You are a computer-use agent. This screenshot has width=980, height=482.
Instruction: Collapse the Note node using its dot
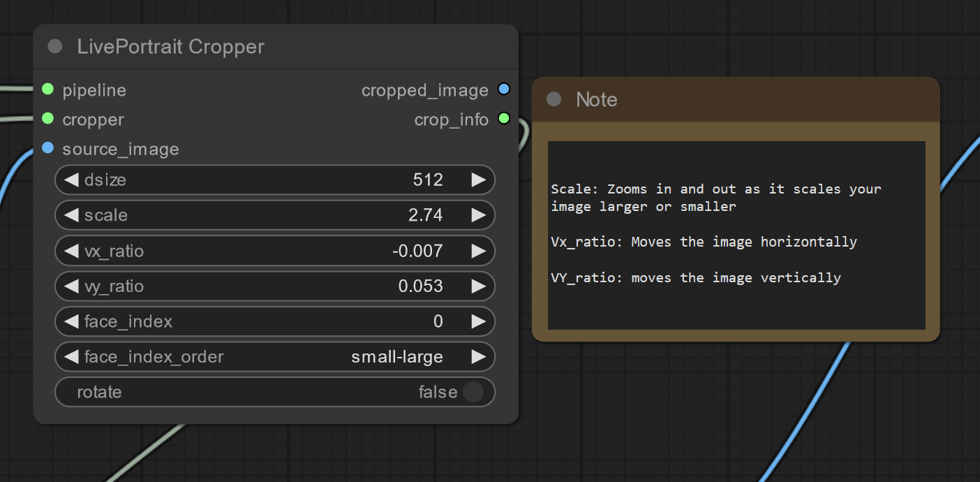554,99
